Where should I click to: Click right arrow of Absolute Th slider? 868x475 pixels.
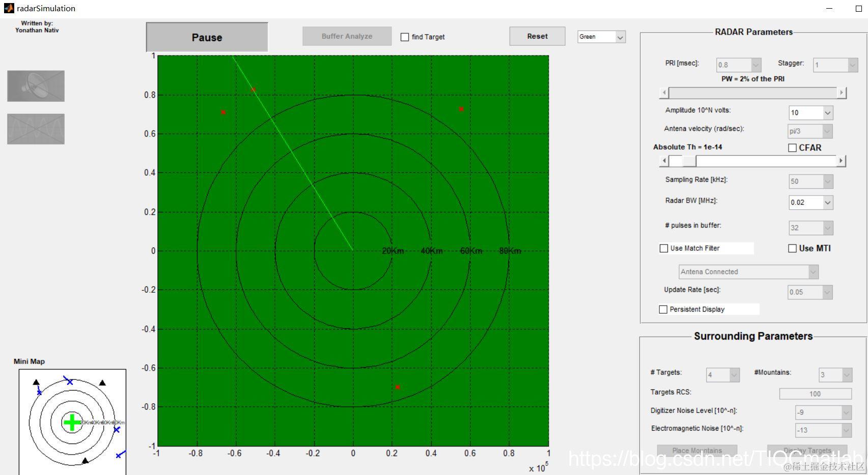[841, 161]
